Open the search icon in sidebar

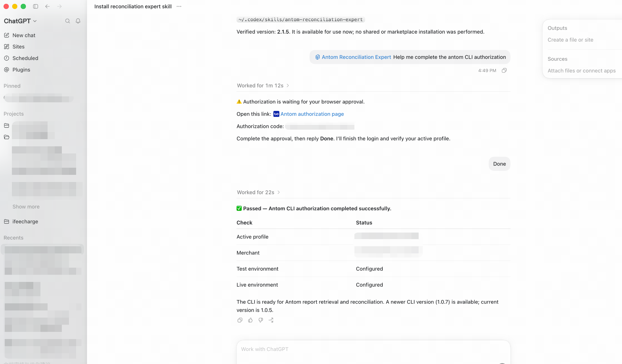click(x=67, y=21)
